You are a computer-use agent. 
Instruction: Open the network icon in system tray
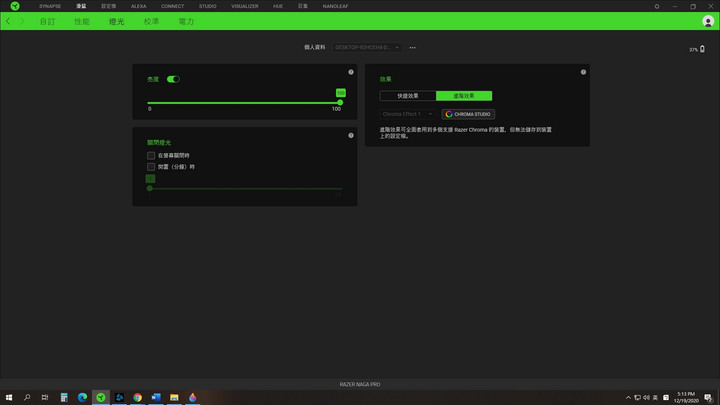pyautogui.click(x=637, y=398)
